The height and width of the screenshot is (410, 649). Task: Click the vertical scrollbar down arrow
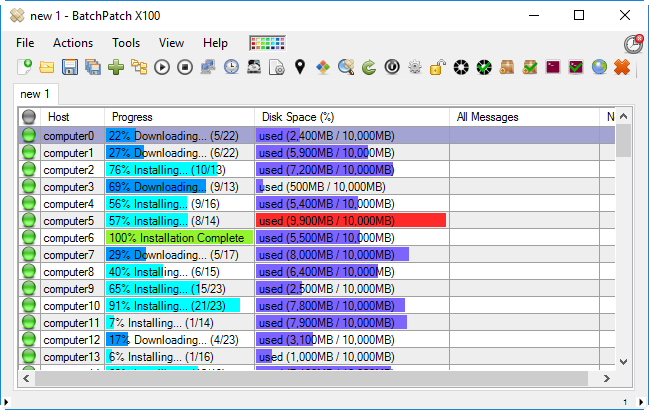[623, 361]
